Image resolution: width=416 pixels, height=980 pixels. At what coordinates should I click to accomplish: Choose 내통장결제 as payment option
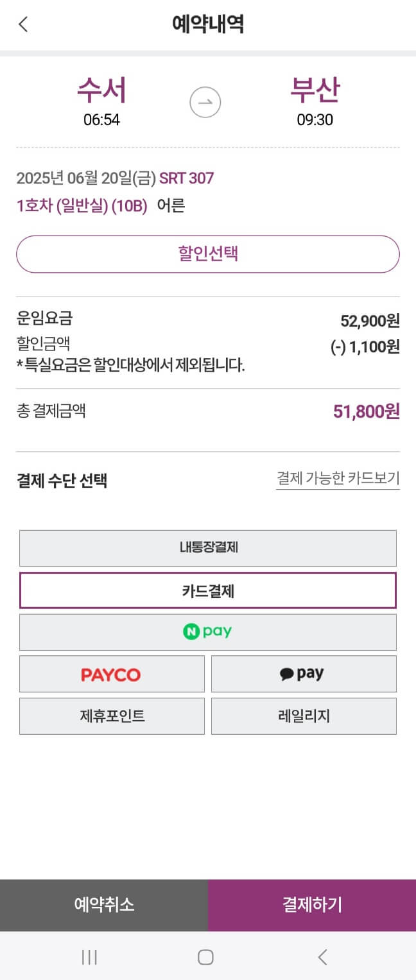tap(207, 547)
